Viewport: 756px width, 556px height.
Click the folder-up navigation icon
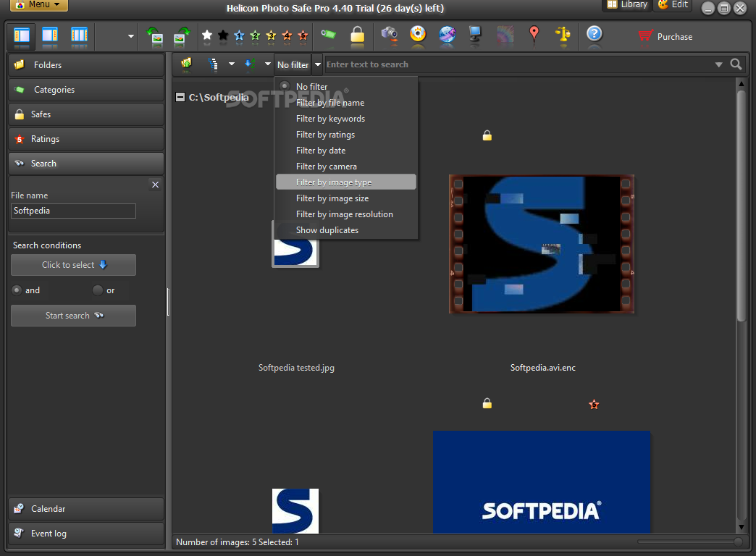tap(186, 64)
